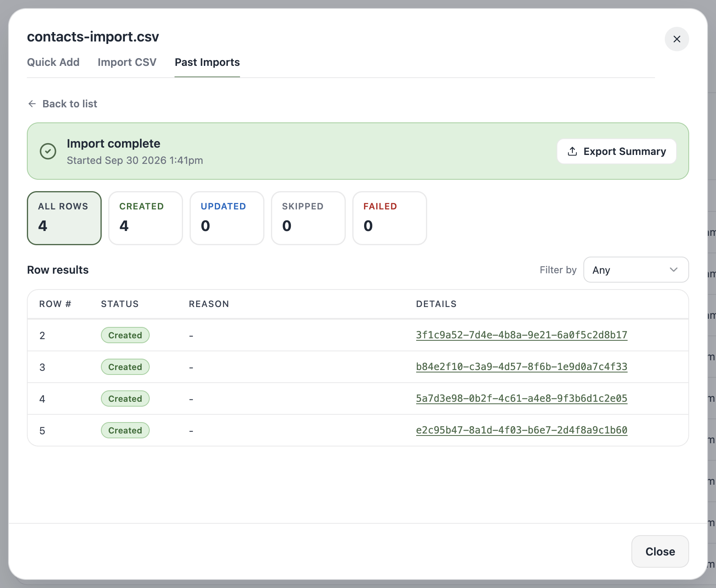Select the All Rows summary card
This screenshot has height=588, width=716.
coord(64,218)
